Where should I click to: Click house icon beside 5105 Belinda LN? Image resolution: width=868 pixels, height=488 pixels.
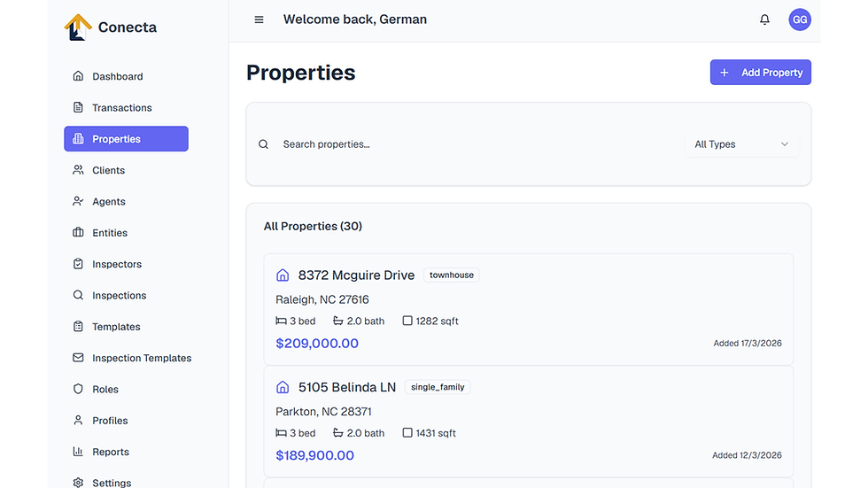click(x=283, y=387)
